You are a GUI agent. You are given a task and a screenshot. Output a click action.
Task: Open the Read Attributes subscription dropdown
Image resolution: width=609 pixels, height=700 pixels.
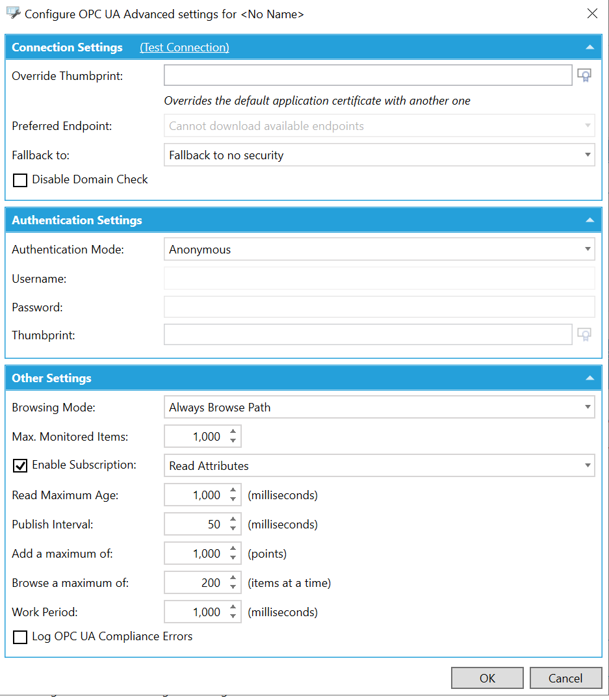(379, 465)
